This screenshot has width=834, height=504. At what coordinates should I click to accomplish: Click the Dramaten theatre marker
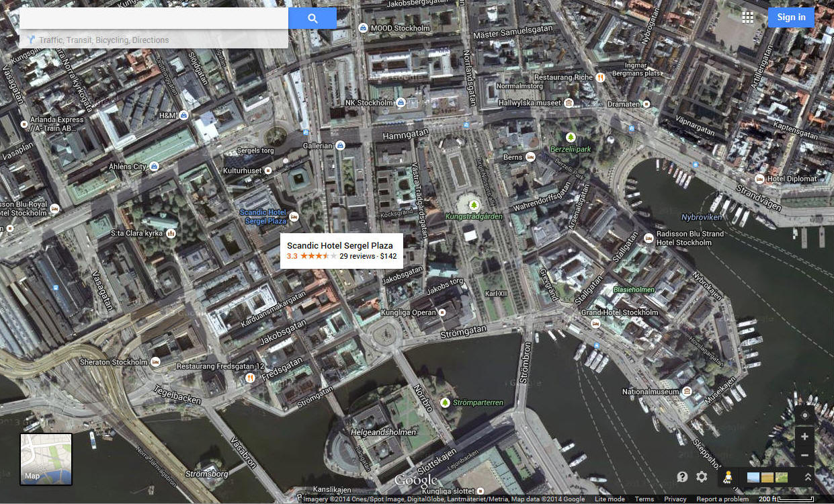(647, 104)
